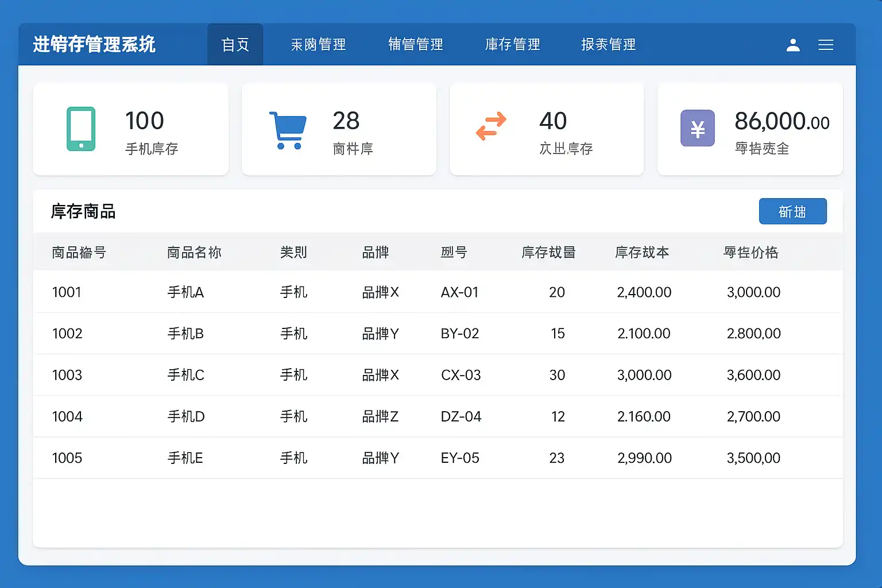882x588 pixels.
Task: Select the 首页 home tab
Action: coord(235,45)
